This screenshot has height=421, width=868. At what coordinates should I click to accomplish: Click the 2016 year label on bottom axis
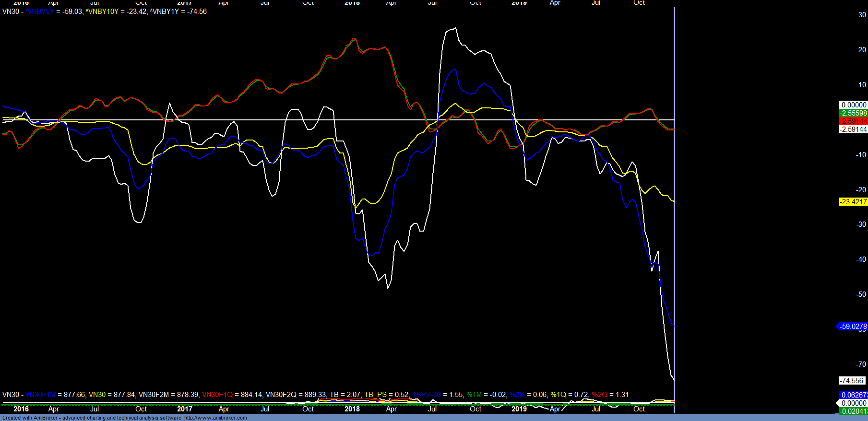pyautogui.click(x=21, y=409)
